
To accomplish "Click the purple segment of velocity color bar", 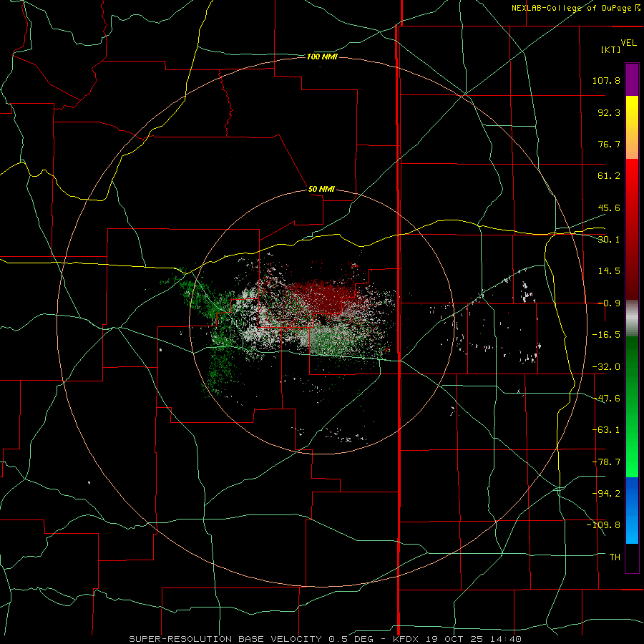I will point(632,79).
